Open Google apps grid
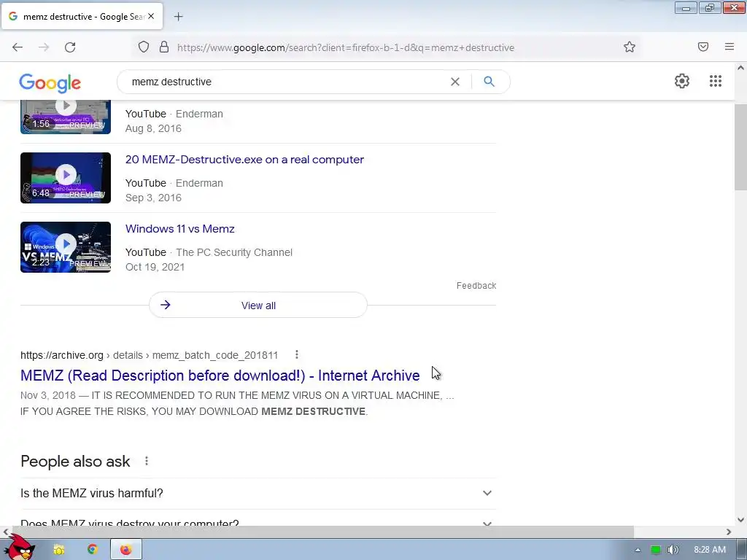 715,81
